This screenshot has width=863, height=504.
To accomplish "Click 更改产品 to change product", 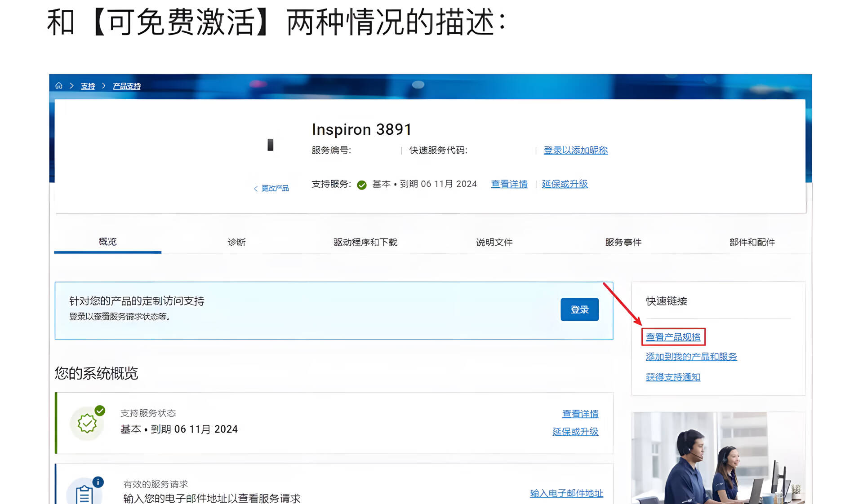I will pyautogui.click(x=271, y=188).
